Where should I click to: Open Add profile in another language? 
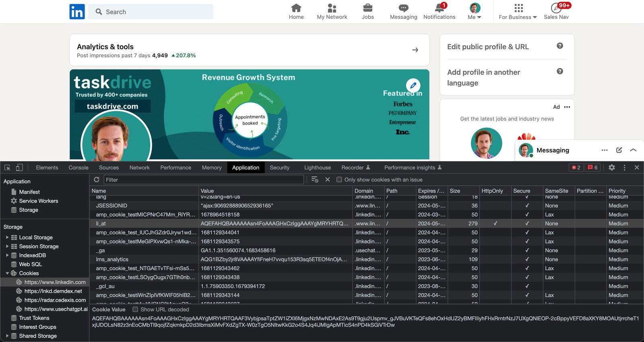483,77
